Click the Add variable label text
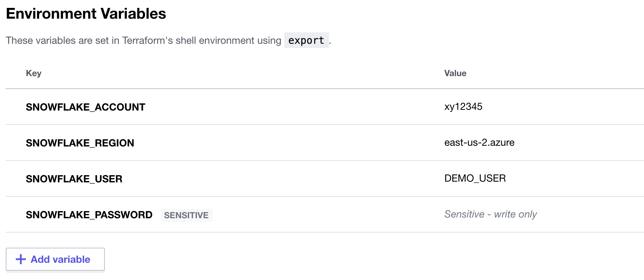This screenshot has width=644, height=280. point(60,259)
